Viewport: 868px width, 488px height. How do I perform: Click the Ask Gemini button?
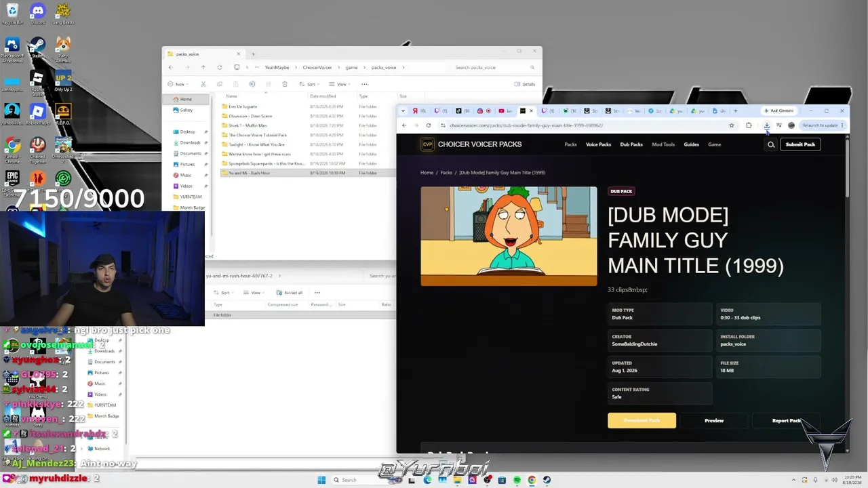point(778,110)
